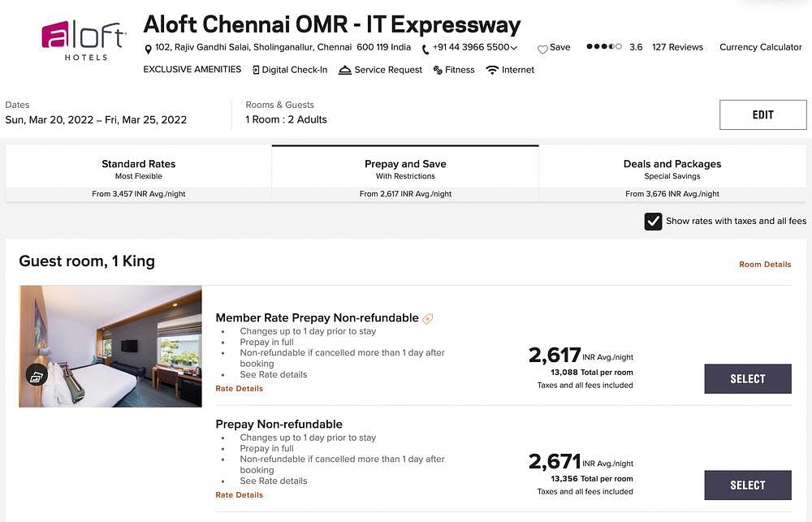Click the Internet wifi icon
The height and width of the screenshot is (522, 812).
(x=492, y=70)
